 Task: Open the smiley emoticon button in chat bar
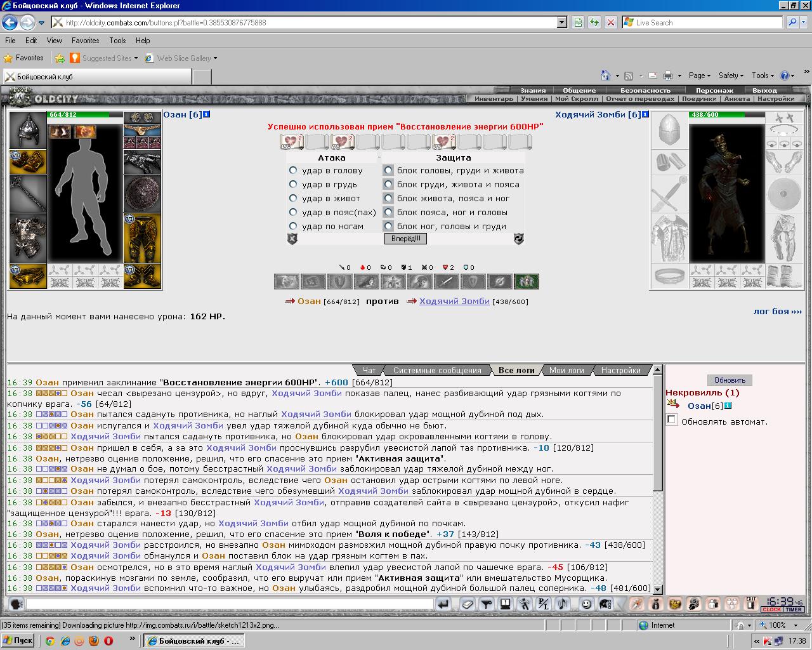tap(587, 604)
